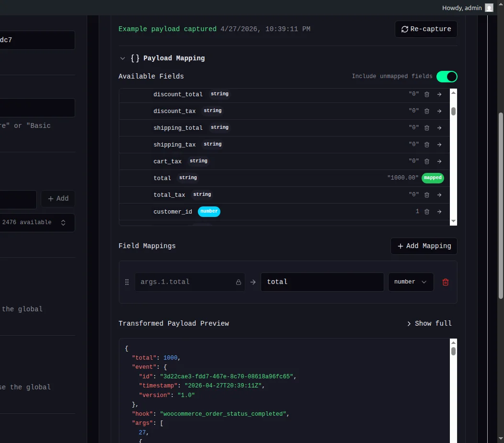The image size is (504, 443).
Task: Map the cart_tax field with arrow
Action: [439, 161]
